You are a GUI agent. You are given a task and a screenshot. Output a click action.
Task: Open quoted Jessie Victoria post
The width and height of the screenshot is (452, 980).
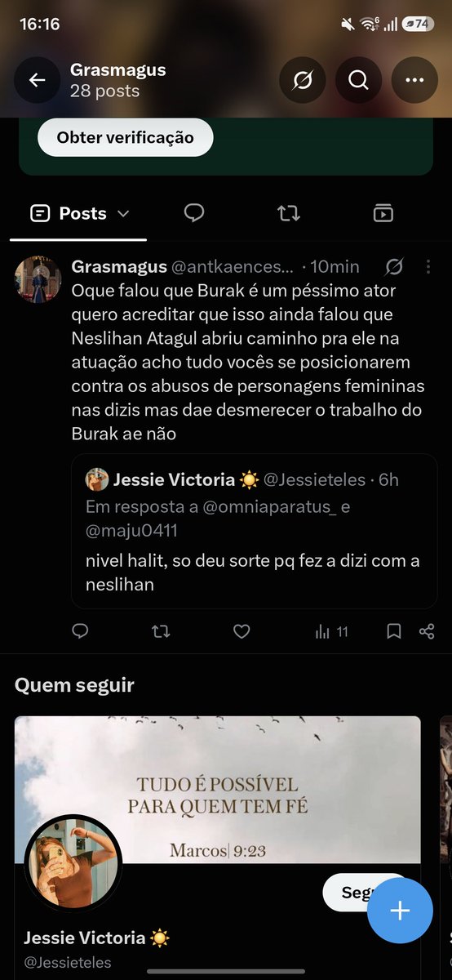click(254, 531)
